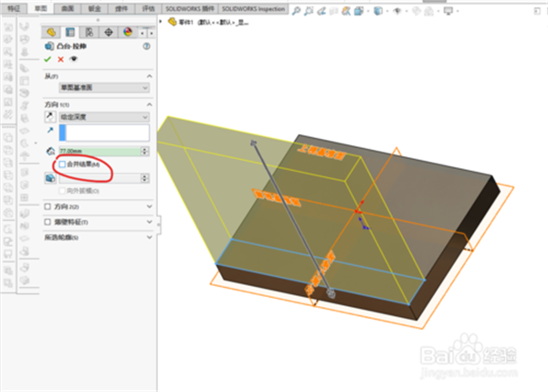This screenshot has width=548, height=392.
Task: Open the DisplayManager color wheel tab
Action: point(127,31)
